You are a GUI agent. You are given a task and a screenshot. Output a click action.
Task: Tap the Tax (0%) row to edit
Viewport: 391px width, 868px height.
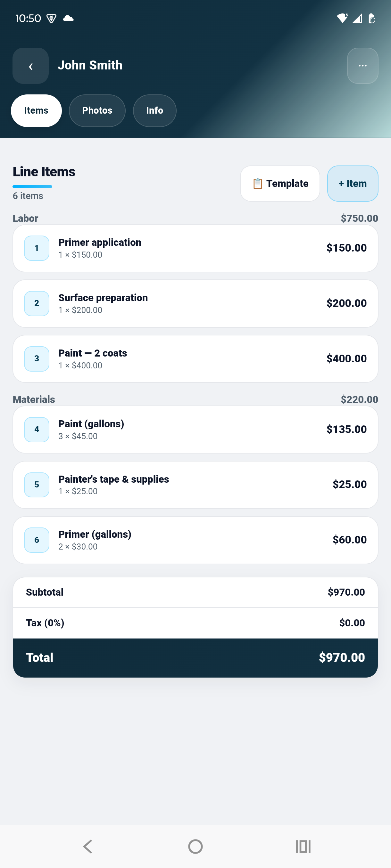pos(195,623)
